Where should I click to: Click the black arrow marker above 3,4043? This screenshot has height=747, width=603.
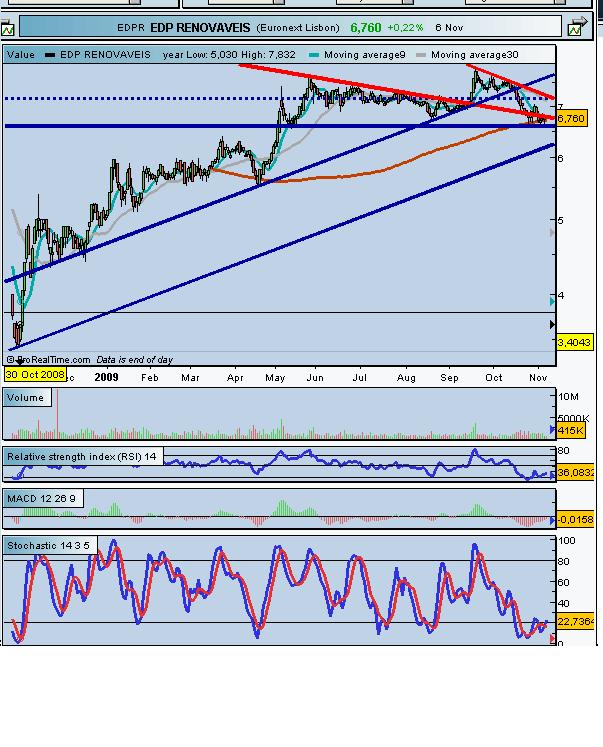(553, 324)
